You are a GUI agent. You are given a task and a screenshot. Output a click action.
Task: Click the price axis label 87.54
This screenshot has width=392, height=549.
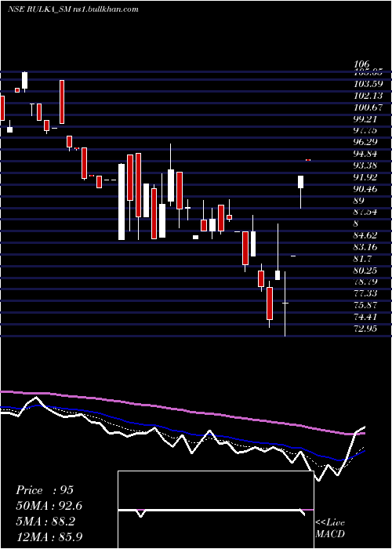365,213
